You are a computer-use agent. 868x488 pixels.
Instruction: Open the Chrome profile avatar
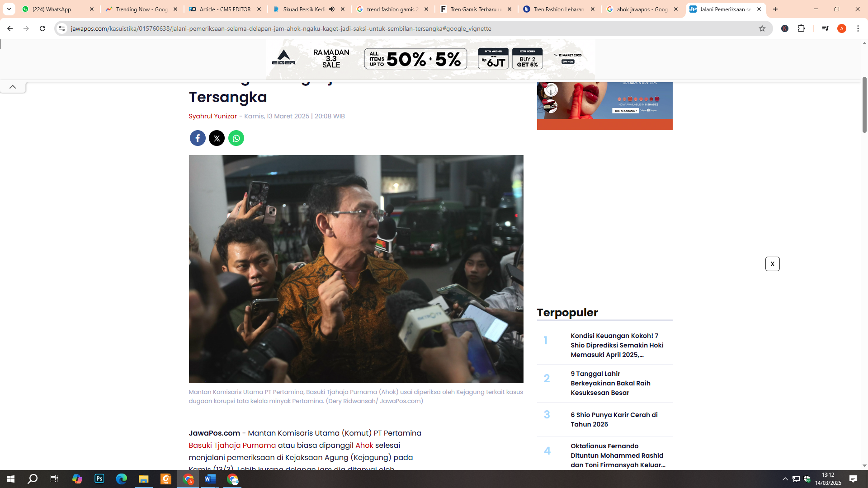tap(842, 28)
